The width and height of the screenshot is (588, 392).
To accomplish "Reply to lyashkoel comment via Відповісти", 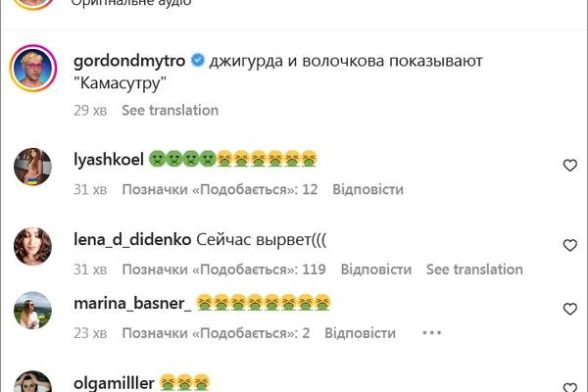I will (x=367, y=189).
